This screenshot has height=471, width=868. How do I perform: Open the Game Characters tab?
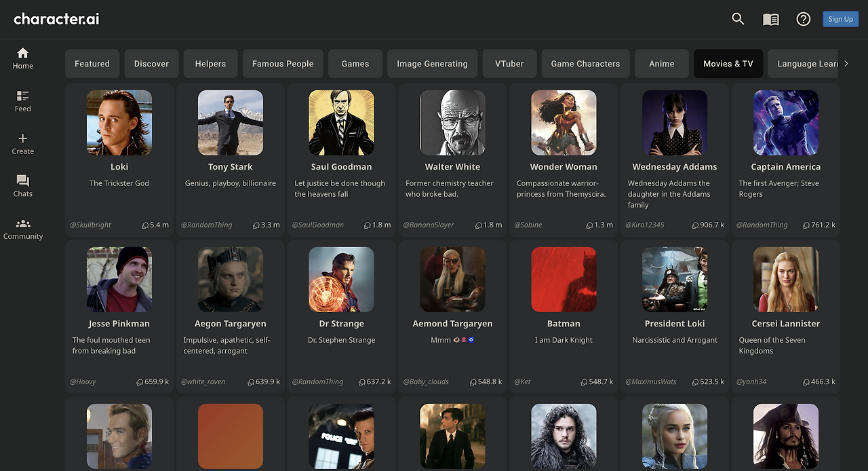point(585,64)
